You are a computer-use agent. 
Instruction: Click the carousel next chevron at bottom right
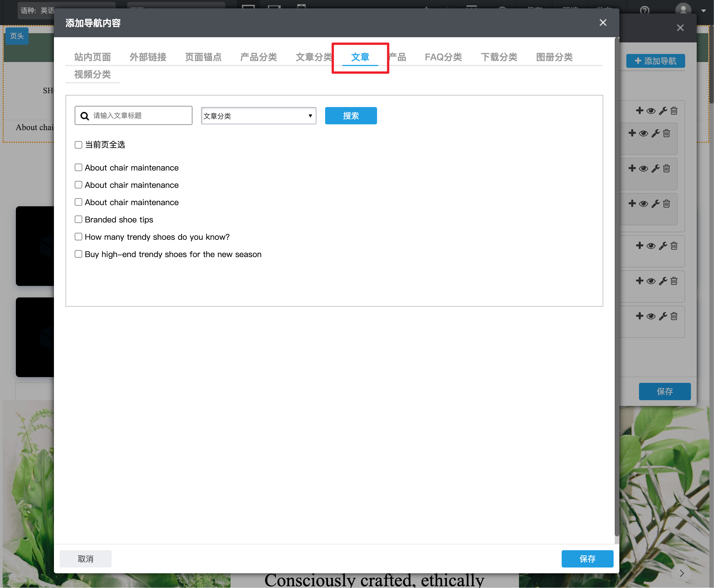[x=681, y=573]
